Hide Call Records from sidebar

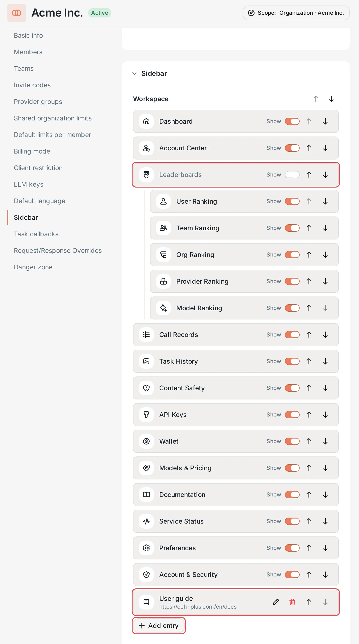point(292,334)
